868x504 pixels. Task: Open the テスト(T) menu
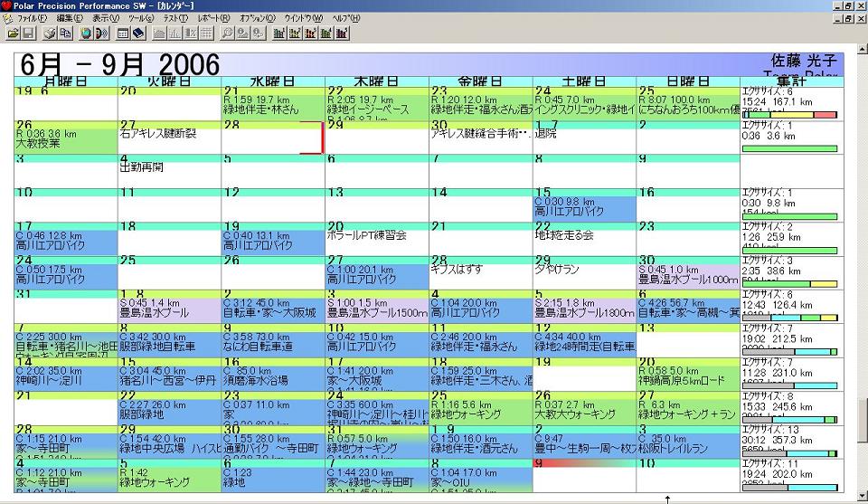pyautogui.click(x=175, y=18)
